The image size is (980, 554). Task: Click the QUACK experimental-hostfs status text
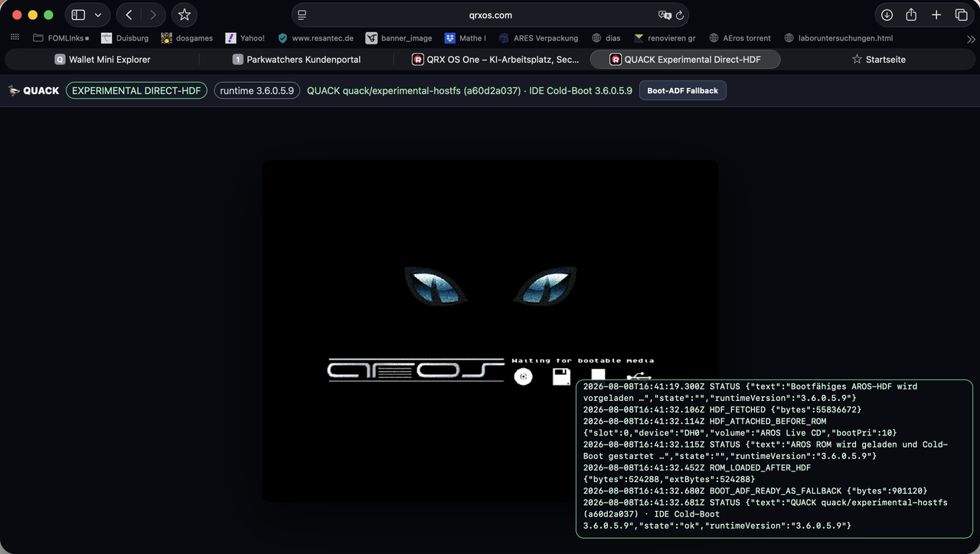(469, 90)
